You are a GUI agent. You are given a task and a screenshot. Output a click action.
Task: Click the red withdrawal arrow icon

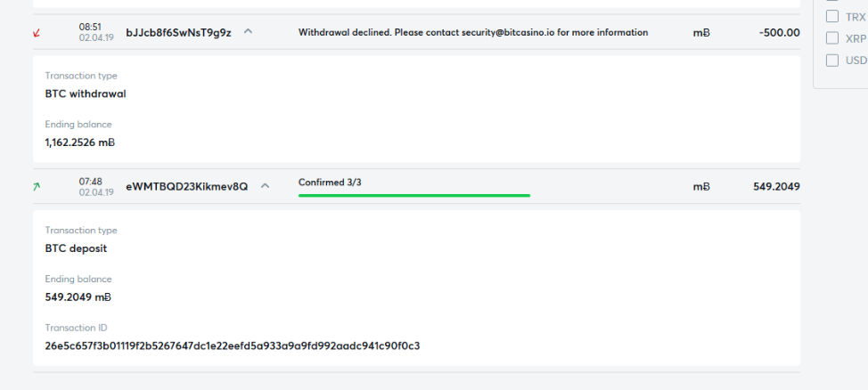tap(37, 33)
